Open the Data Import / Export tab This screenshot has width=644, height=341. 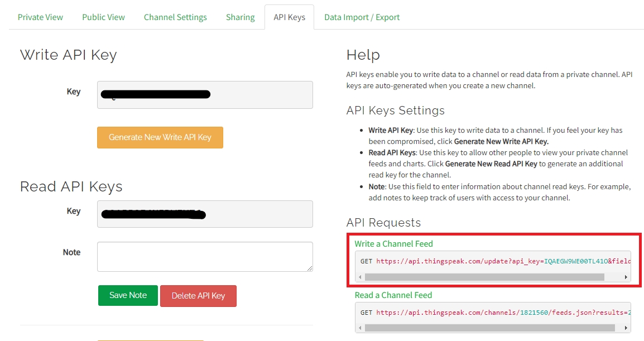coord(362,17)
